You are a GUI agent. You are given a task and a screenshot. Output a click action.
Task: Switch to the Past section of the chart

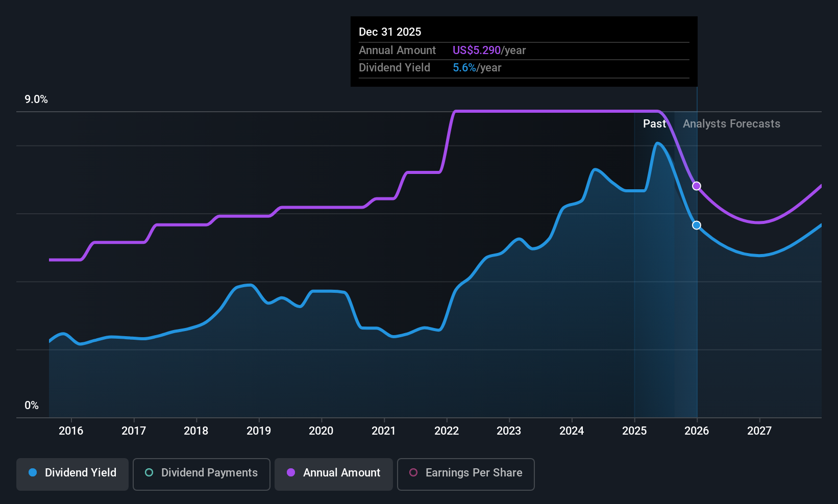coord(655,123)
